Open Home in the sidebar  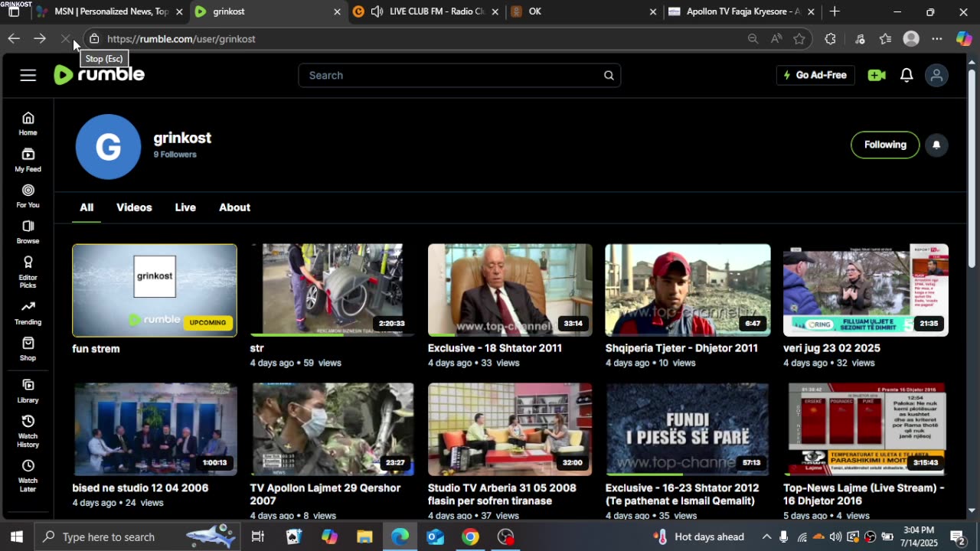coord(28,123)
